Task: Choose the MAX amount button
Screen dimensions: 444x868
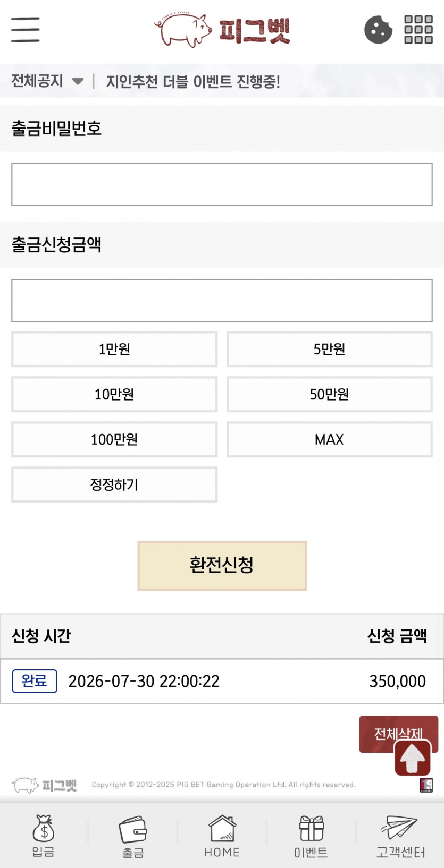Action: click(330, 439)
